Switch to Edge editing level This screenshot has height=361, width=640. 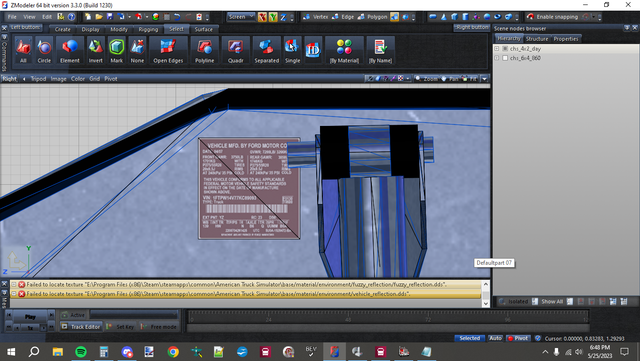tap(343, 17)
